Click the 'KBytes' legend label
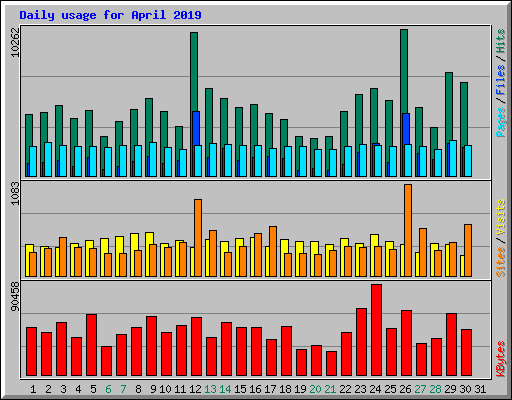This screenshot has height=400, width=512. click(x=500, y=359)
